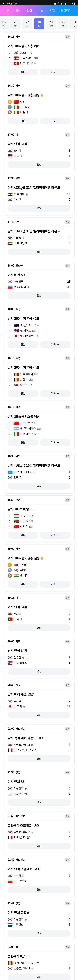Expand 기록 for 여자 10m 공기소총 예선

pyautogui.click(x=55, y=72)
